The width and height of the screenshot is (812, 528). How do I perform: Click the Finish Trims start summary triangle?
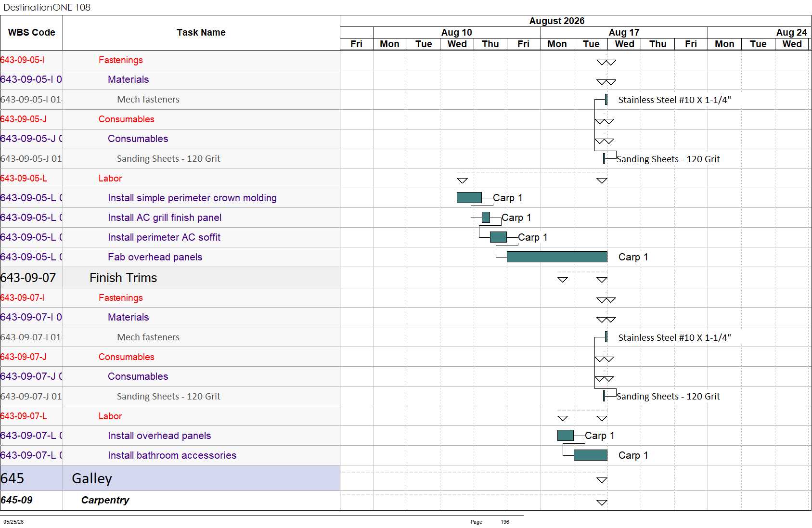[563, 280]
